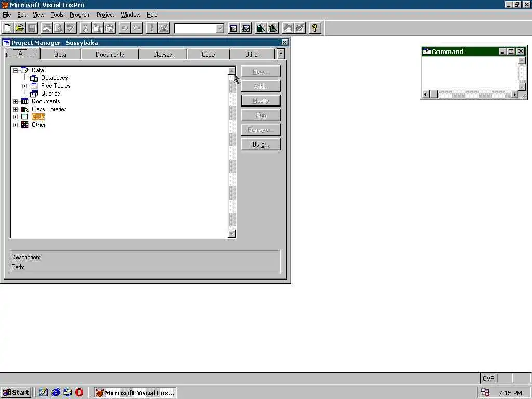The height and width of the screenshot is (399, 532).
Task: Click project tree scrollbar up arrow
Action: pos(232,71)
